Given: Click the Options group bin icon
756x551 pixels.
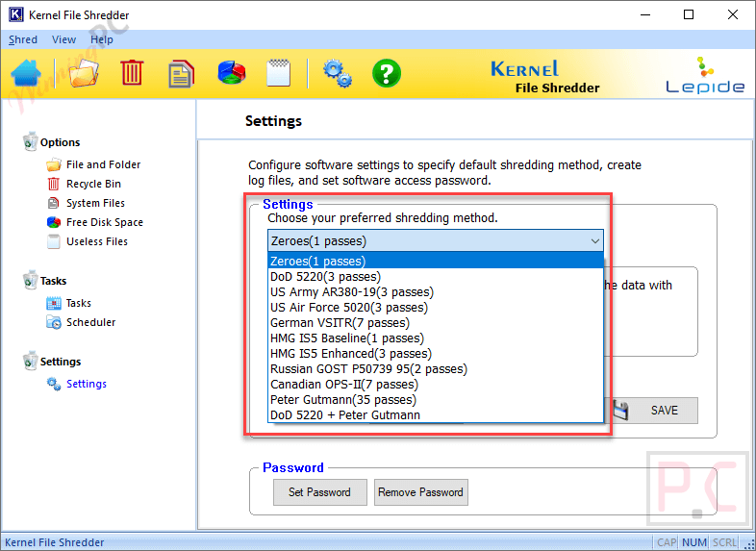Looking at the screenshot, I should (x=30, y=141).
